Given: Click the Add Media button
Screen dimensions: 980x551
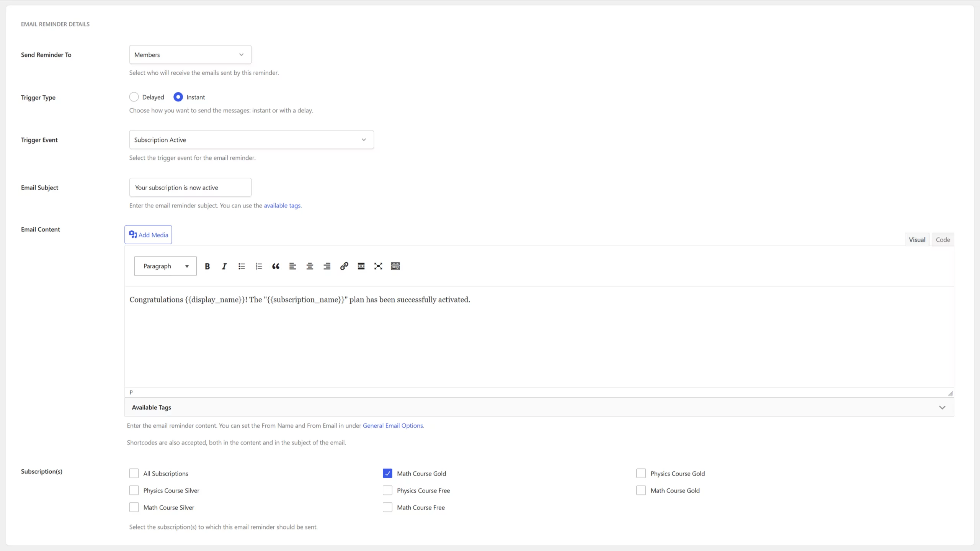Looking at the screenshot, I should coord(148,235).
